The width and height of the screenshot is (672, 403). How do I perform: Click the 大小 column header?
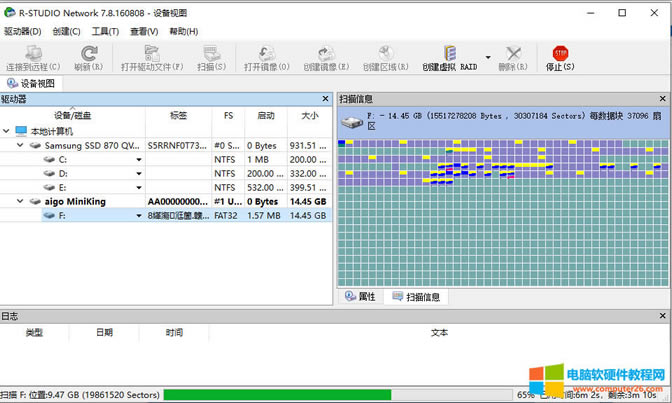pos(309,116)
